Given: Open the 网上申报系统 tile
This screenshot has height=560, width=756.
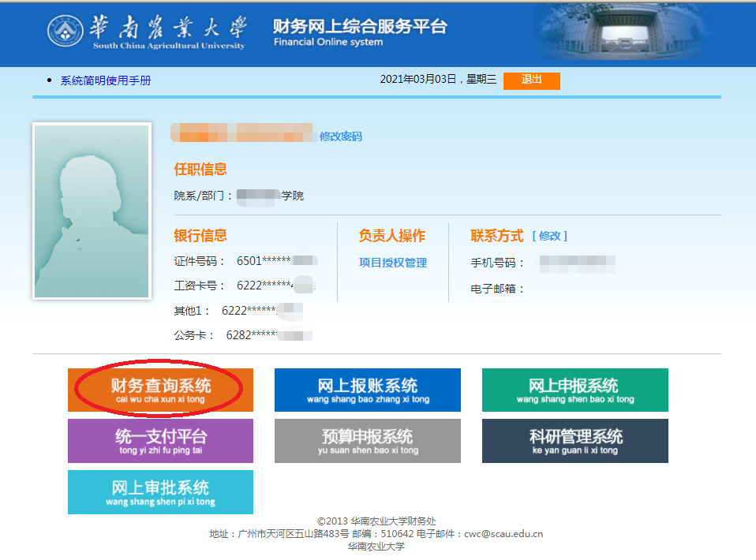Looking at the screenshot, I should tap(575, 390).
